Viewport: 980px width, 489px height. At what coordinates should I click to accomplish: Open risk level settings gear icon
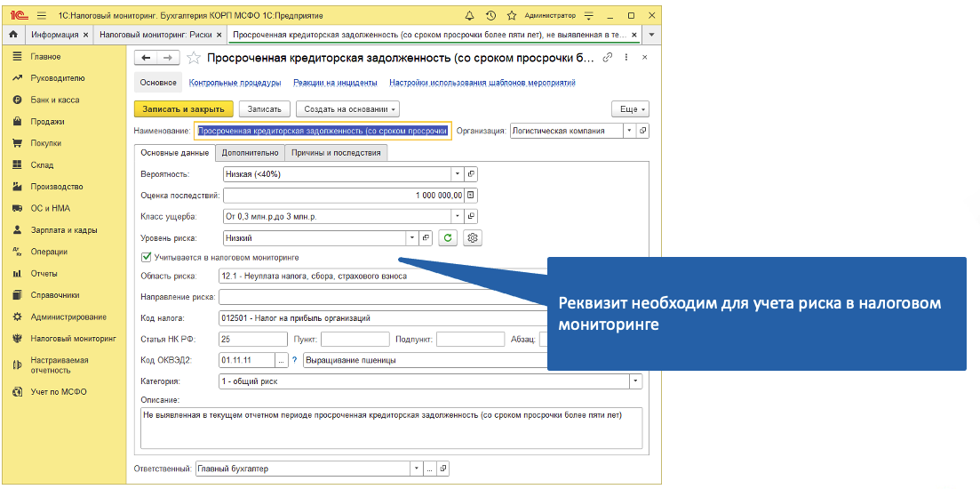[x=473, y=238]
